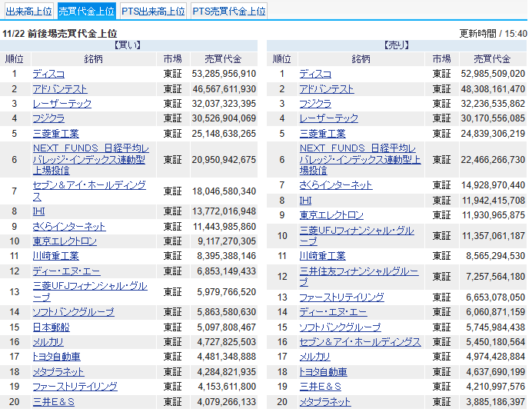Open レーザーテック in the 売り table
The image size is (532, 412).
(329, 118)
